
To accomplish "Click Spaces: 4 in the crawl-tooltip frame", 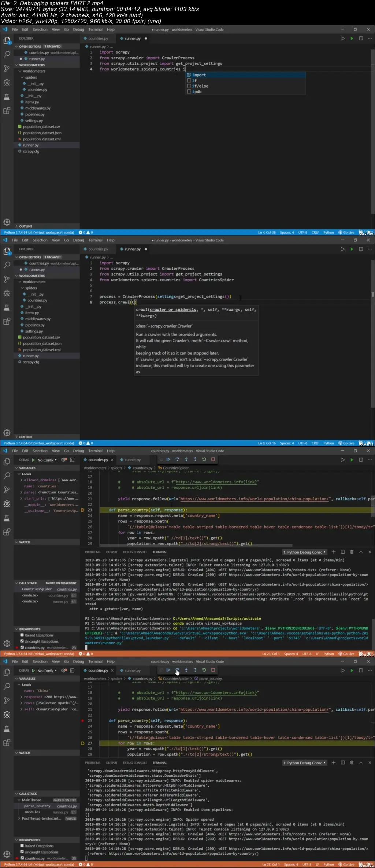I will [287, 443].
